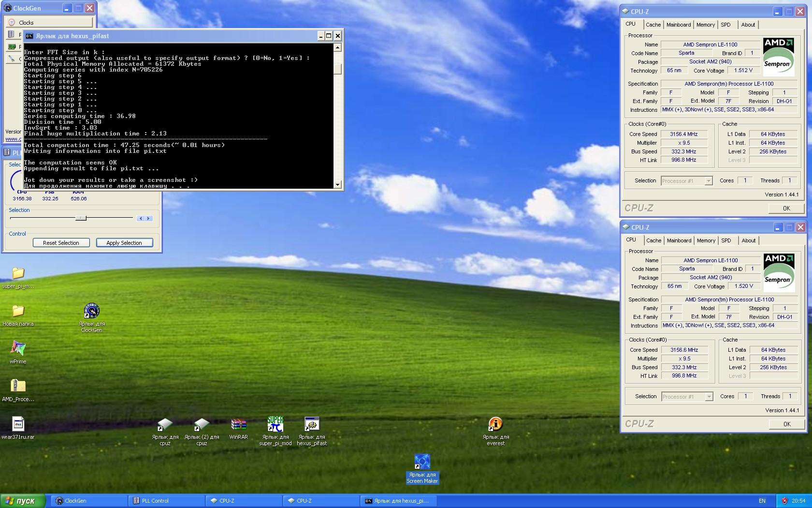812x508 pixels.
Task: Click the console scrollbar up arrow
Action: click(x=337, y=47)
